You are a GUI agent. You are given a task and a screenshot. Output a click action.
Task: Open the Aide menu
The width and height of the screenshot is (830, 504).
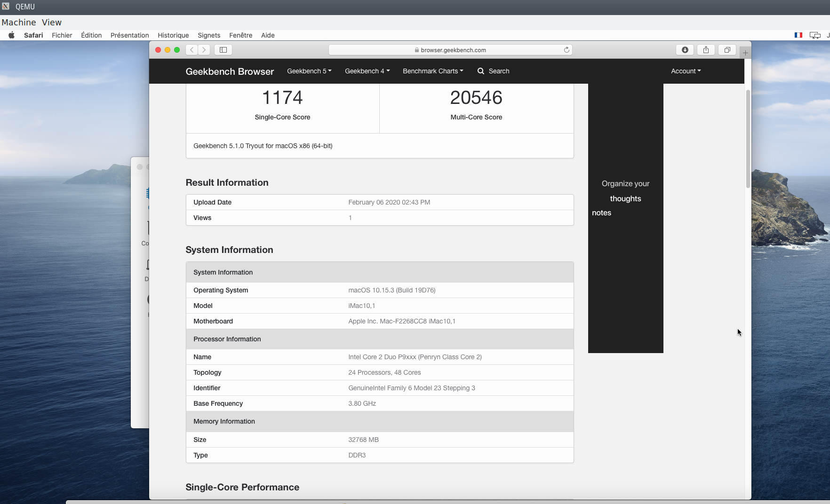coord(268,35)
